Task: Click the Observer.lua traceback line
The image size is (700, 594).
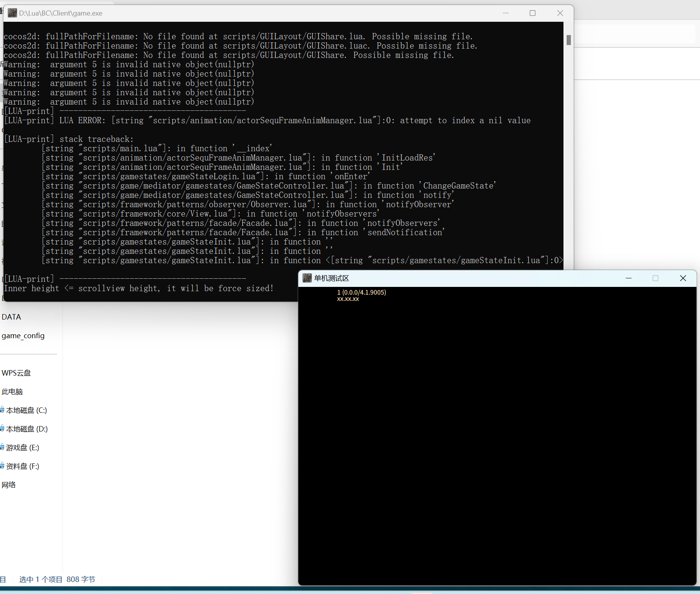Action: point(248,204)
